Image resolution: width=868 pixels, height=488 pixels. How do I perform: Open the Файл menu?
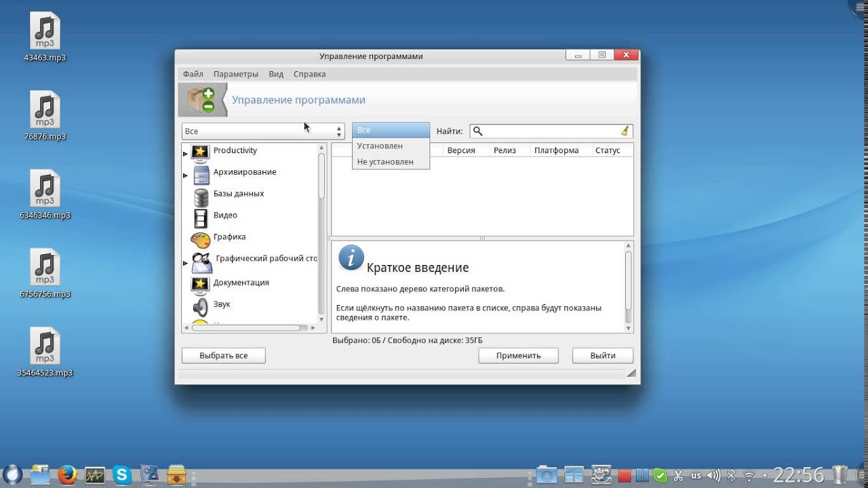193,74
